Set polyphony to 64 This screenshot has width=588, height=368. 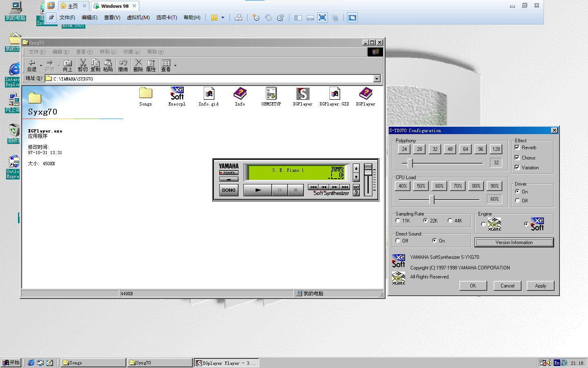click(465, 149)
